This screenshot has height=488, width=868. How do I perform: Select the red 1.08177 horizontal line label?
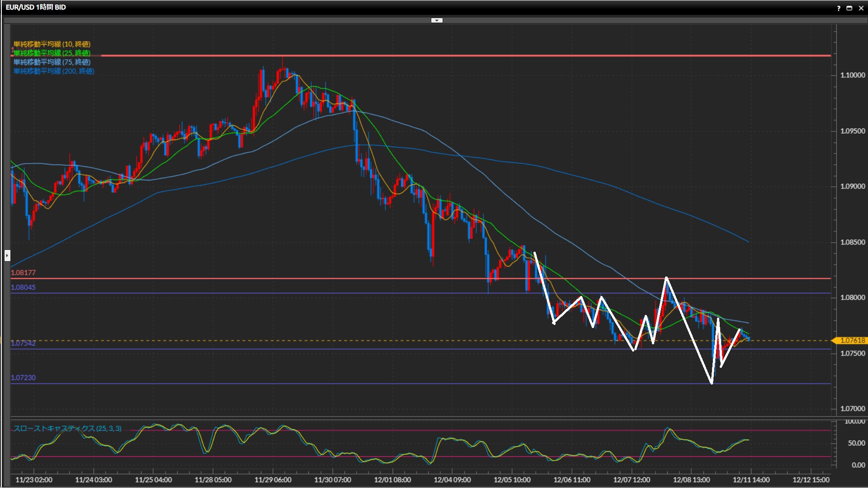[23, 272]
